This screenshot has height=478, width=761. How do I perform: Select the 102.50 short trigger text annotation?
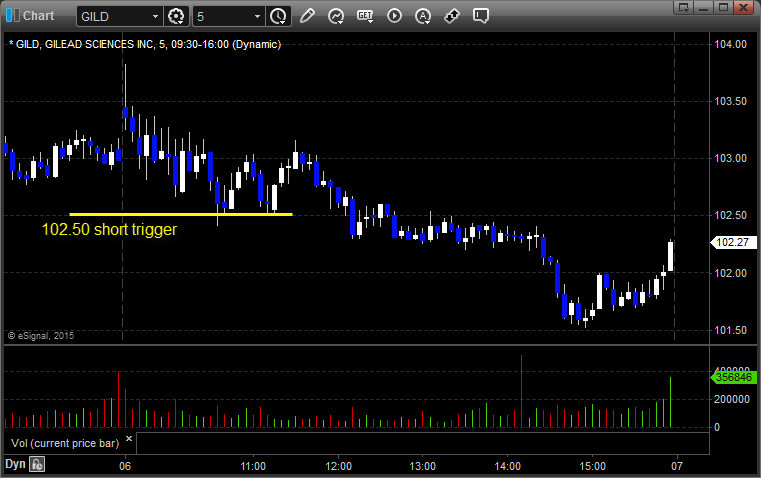109,230
